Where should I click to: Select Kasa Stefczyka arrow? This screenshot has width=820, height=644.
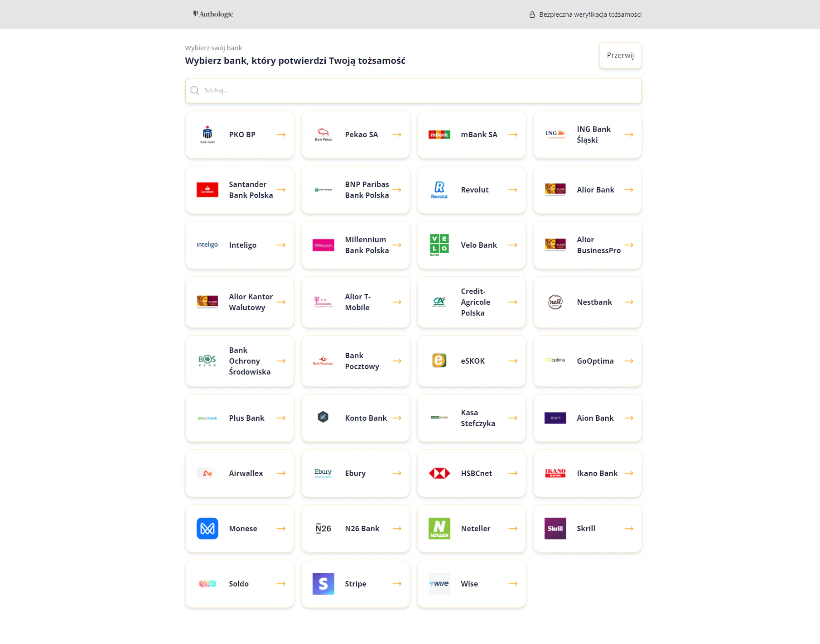513,418
